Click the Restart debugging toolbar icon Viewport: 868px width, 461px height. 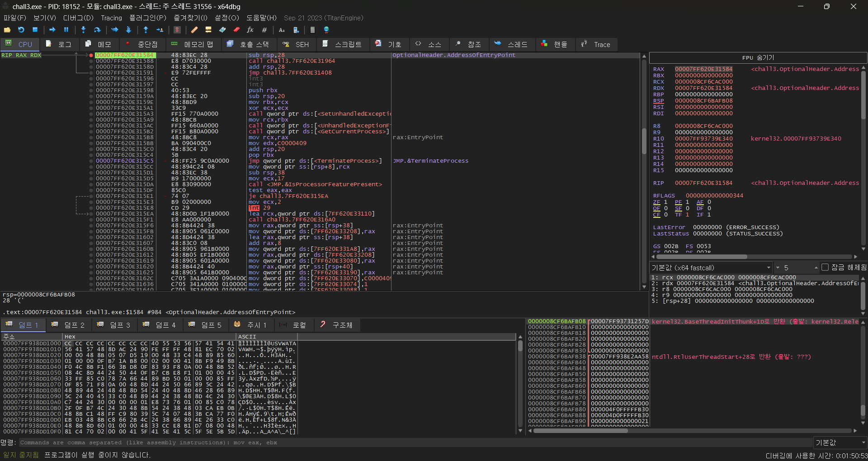point(21,30)
